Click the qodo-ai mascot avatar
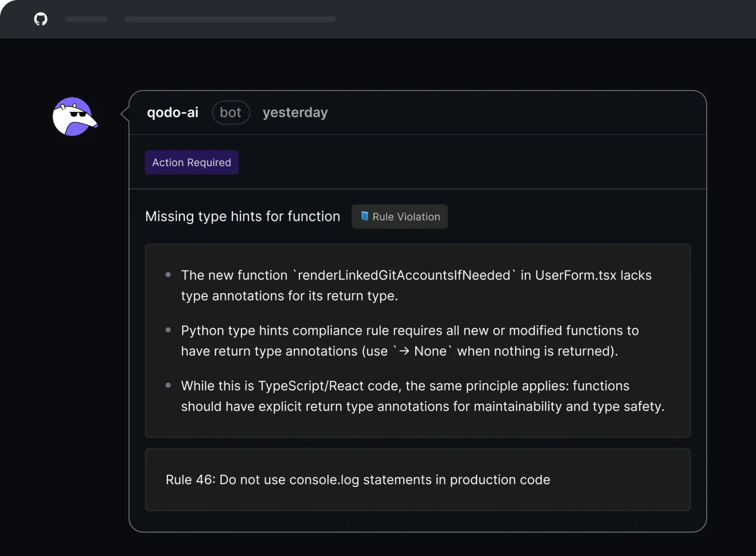Image resolution: width=756 pixels, height=556 pixels. pyautogui.click(x=75, y=116)
